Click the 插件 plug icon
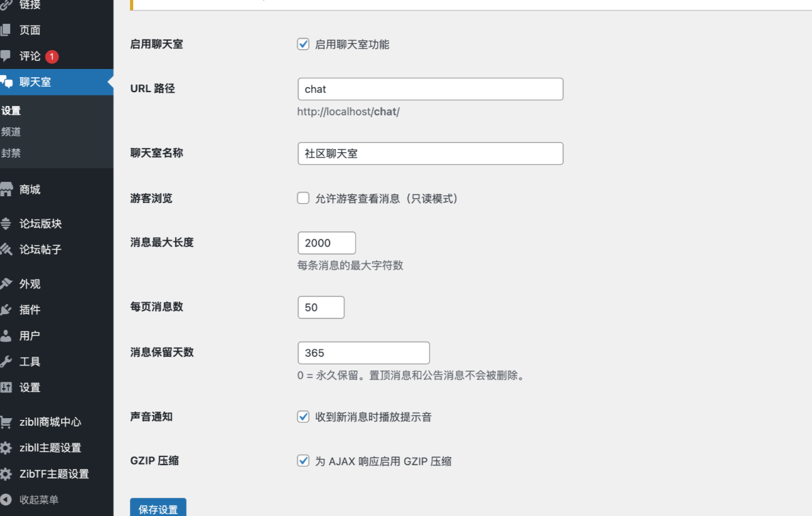 click(6, 310)
